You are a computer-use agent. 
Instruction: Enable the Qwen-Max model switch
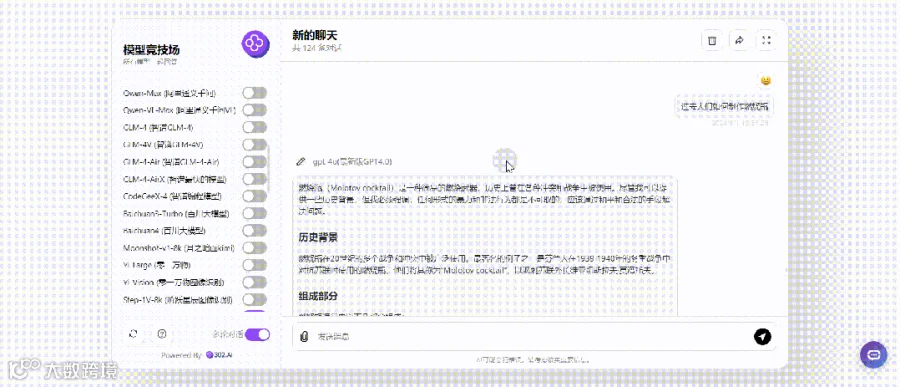pos(255,93)
